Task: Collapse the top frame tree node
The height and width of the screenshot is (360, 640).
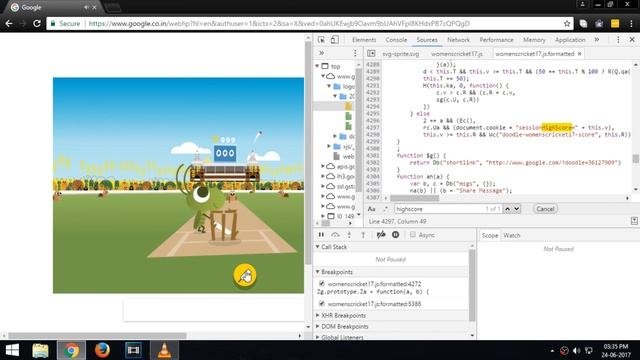Action: point(317,66)
